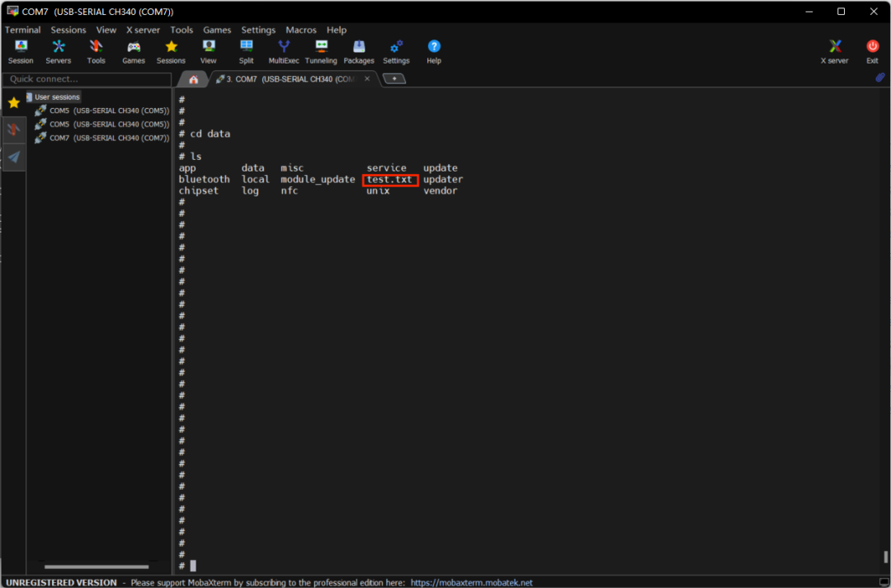The width and height of the screenshot is (891, 588).
Task: Open the Games toolbar icon
Action: (134, 52)
